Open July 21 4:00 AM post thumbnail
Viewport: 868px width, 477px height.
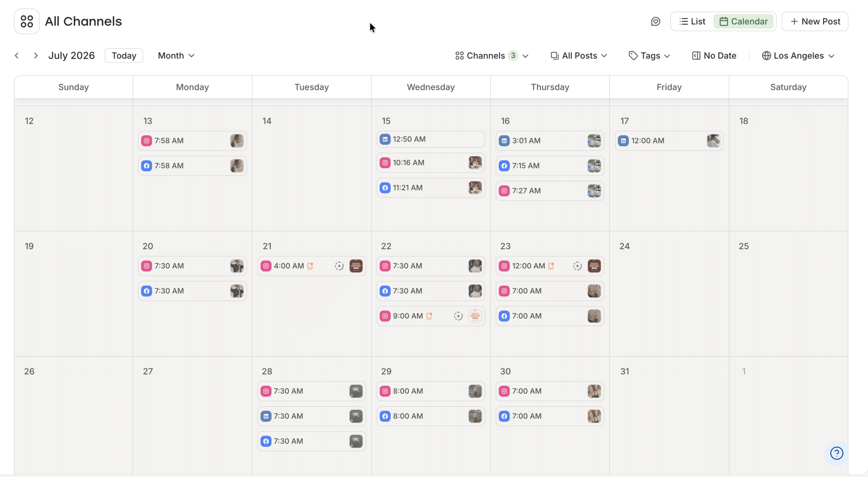pos(356,266)
